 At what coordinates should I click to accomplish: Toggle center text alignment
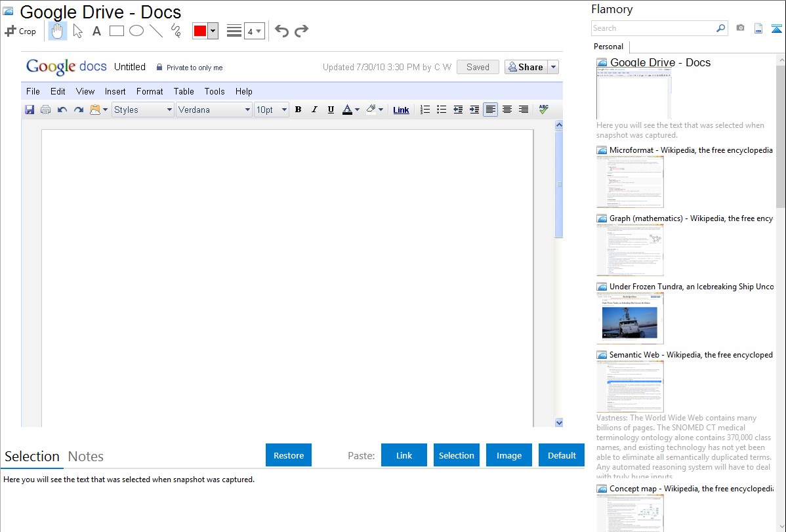pyautogui.click(x=507, y=110)
